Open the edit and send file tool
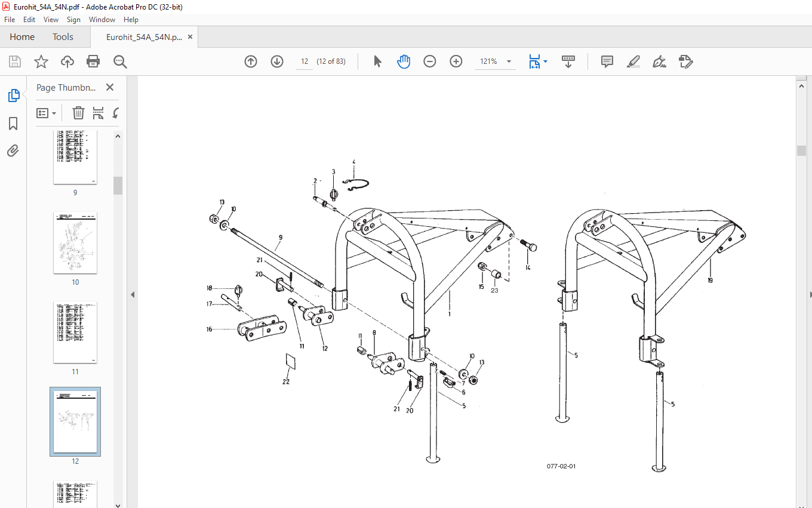 click(x=685, y=61)
